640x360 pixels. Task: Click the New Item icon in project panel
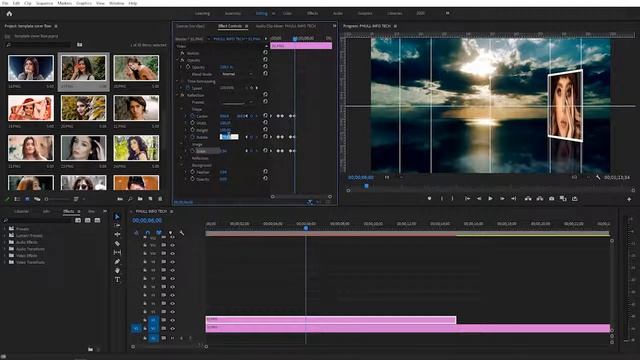[x=150, y=199]
